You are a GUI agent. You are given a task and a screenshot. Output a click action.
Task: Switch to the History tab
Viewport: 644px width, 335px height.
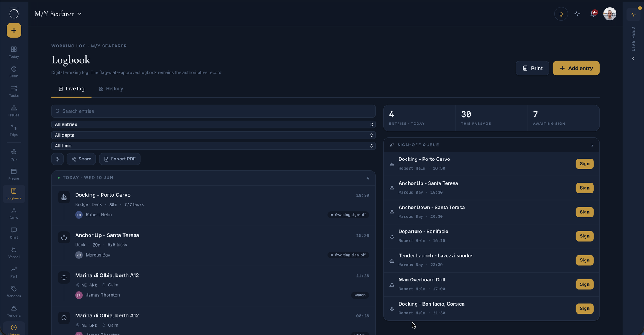(111, 89)
